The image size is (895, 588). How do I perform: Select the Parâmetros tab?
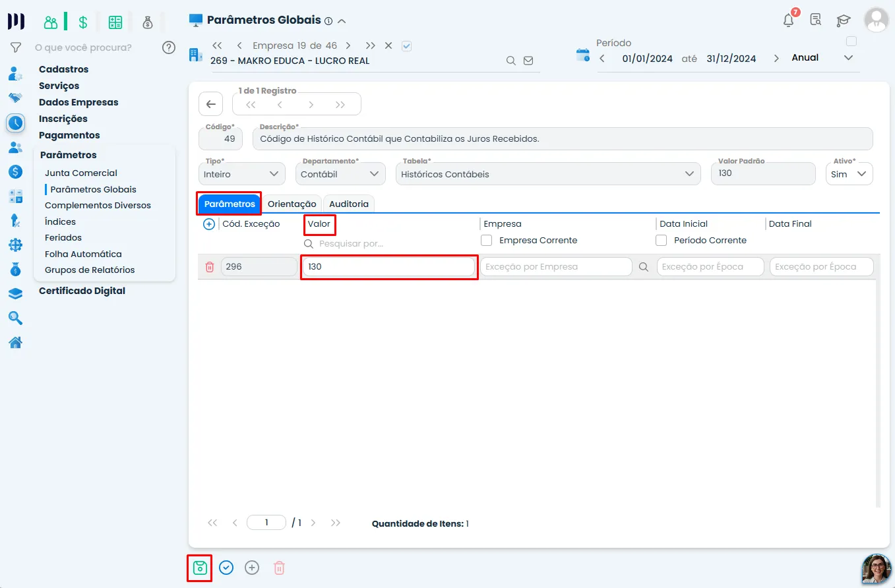click(230, 204)
